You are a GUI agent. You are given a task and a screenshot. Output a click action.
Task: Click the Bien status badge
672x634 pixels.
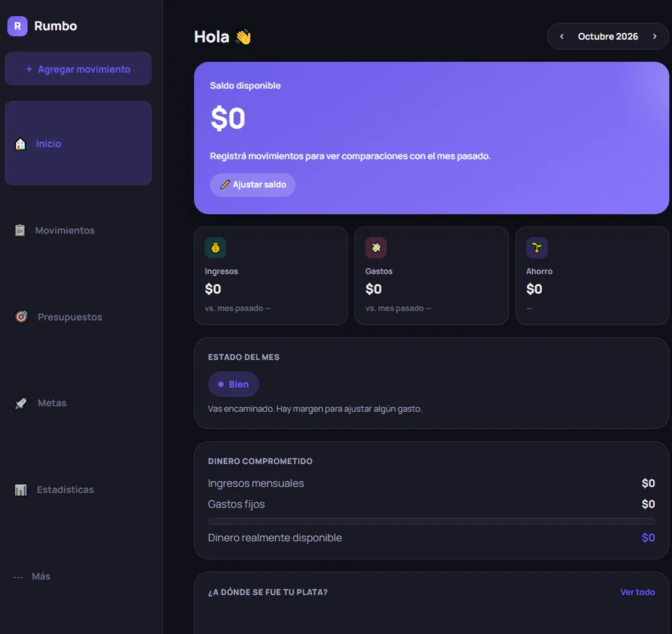pos(233,384)
